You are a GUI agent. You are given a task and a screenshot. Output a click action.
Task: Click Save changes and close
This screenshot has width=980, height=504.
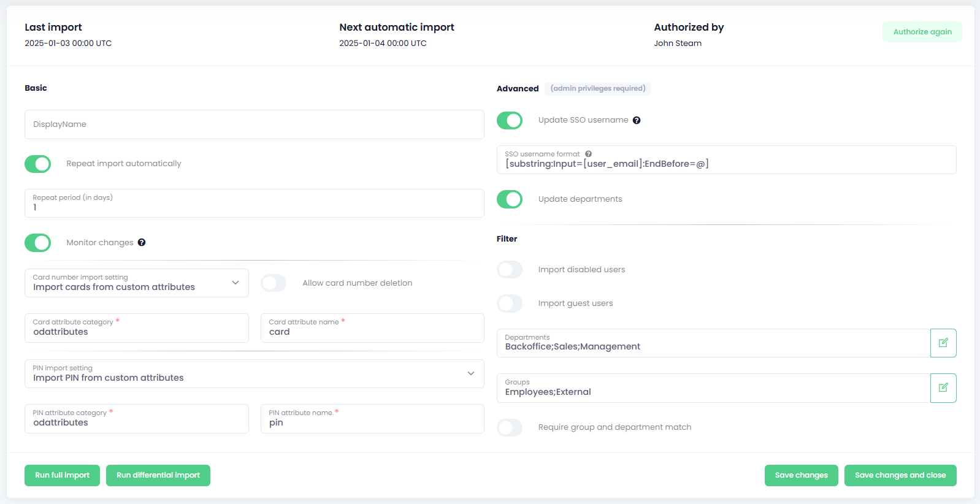(x=900, y=475)
